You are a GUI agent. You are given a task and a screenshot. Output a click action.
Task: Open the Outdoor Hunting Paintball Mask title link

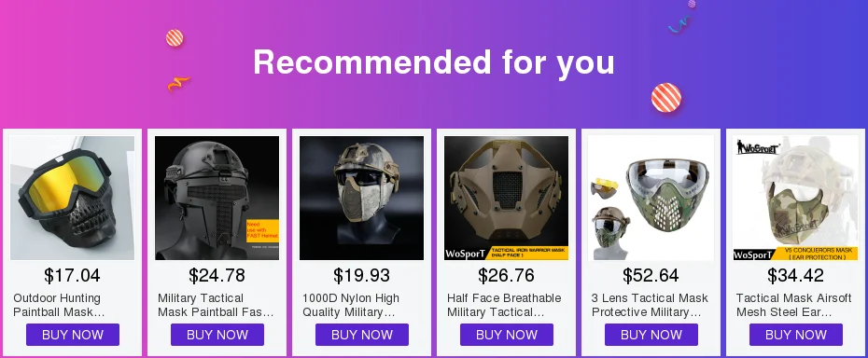(59, 305)
